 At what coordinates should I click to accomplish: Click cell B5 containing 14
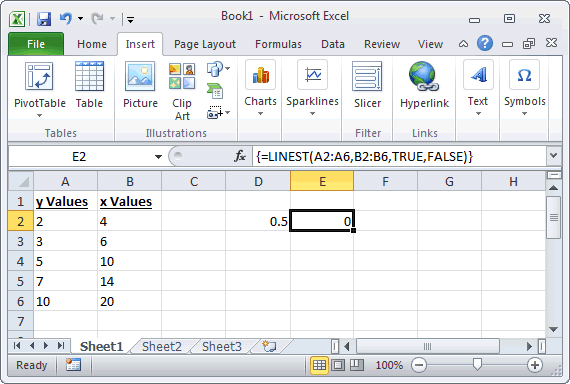[x=129, y=281]
